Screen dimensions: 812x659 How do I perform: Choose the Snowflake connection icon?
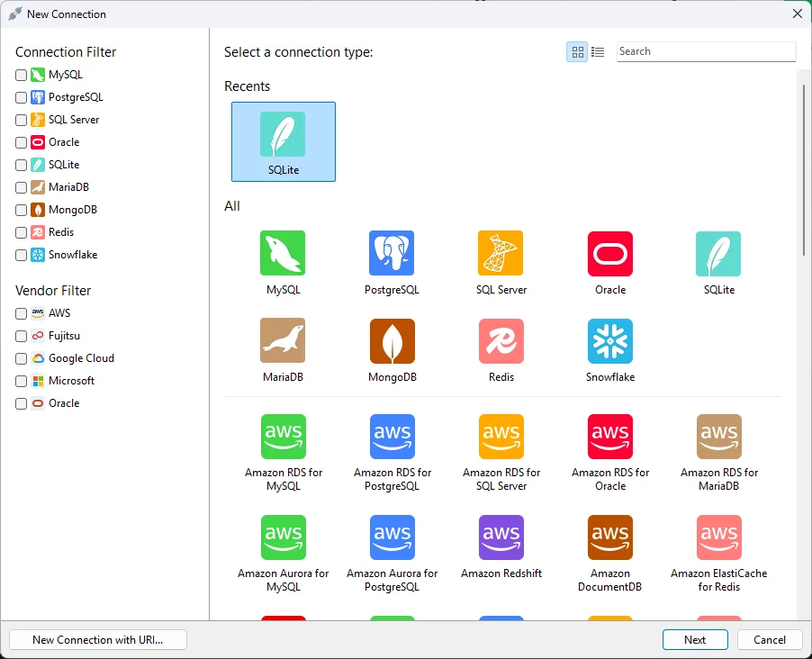tap(610, 340)
